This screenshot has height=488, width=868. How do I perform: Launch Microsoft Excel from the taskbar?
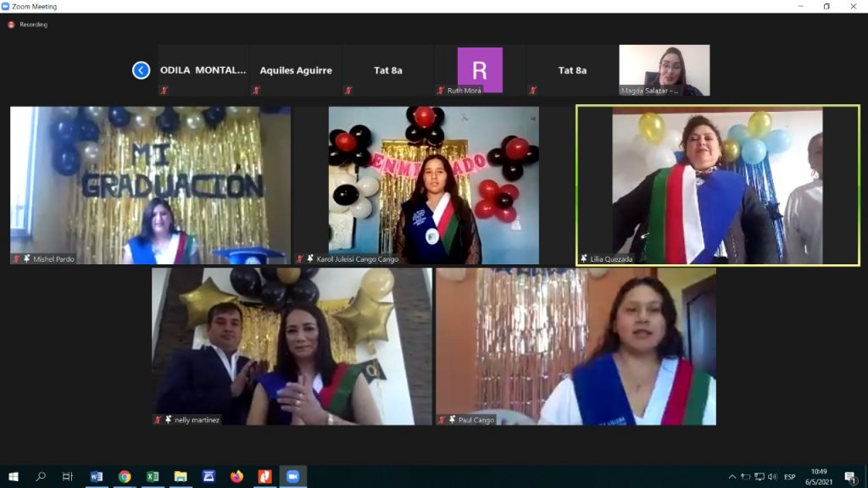point(152,475)
